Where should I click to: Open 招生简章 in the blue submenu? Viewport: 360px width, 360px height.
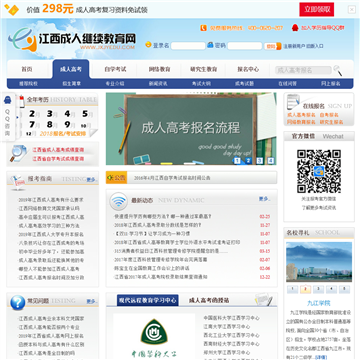tap(72, 84)
